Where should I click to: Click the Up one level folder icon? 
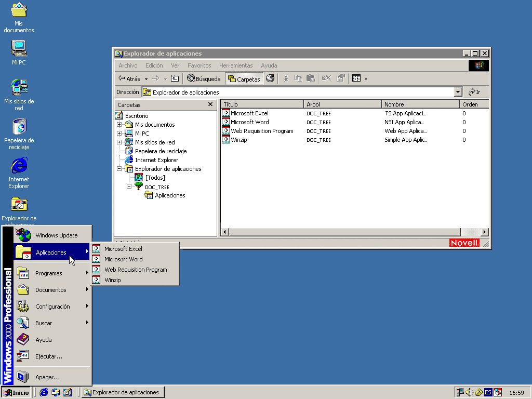pos(175,79)
